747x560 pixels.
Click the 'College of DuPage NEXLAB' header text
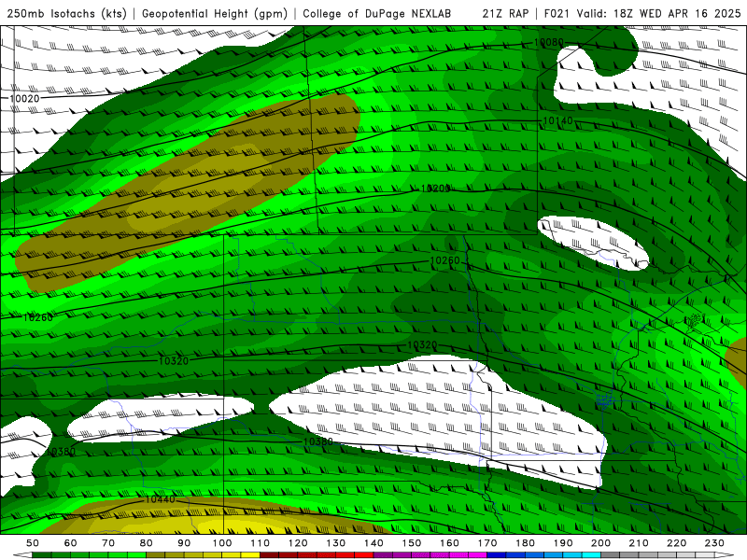[x=377, y=14]
